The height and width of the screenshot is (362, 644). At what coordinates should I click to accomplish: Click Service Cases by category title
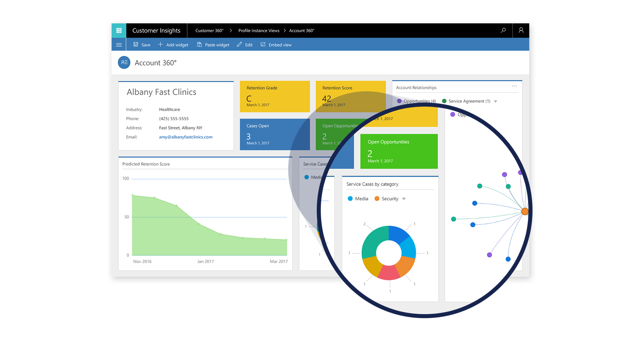click(372, 184)
